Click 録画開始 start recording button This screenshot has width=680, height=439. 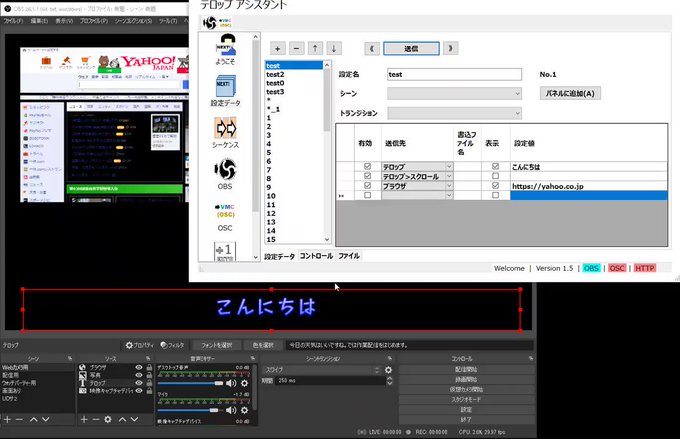[x=466, y=380]
